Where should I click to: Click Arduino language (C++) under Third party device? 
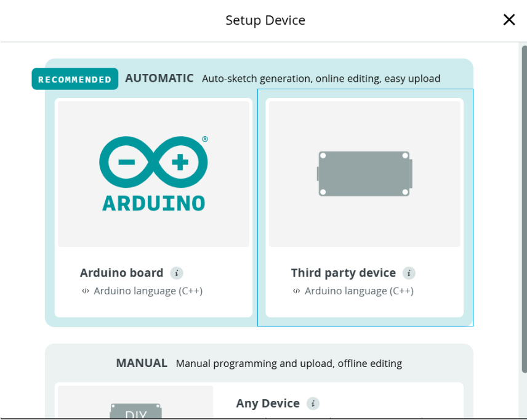pyautogui.click(x=360, y=291)
